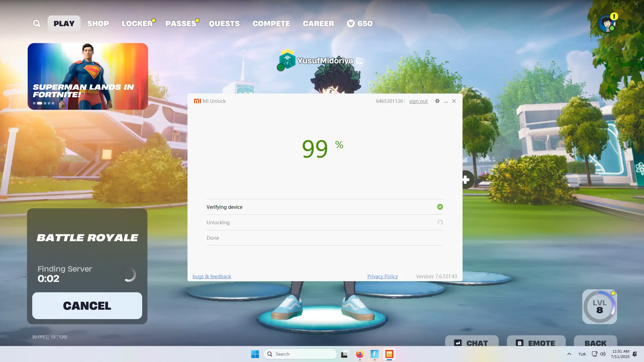Click the 30 FPS network stats text
The image size is (644, 362).
(49, 337)
